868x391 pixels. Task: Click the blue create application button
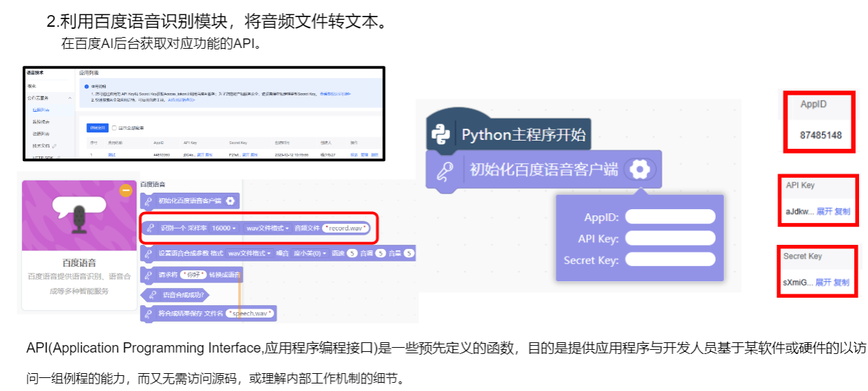[97, 128]
